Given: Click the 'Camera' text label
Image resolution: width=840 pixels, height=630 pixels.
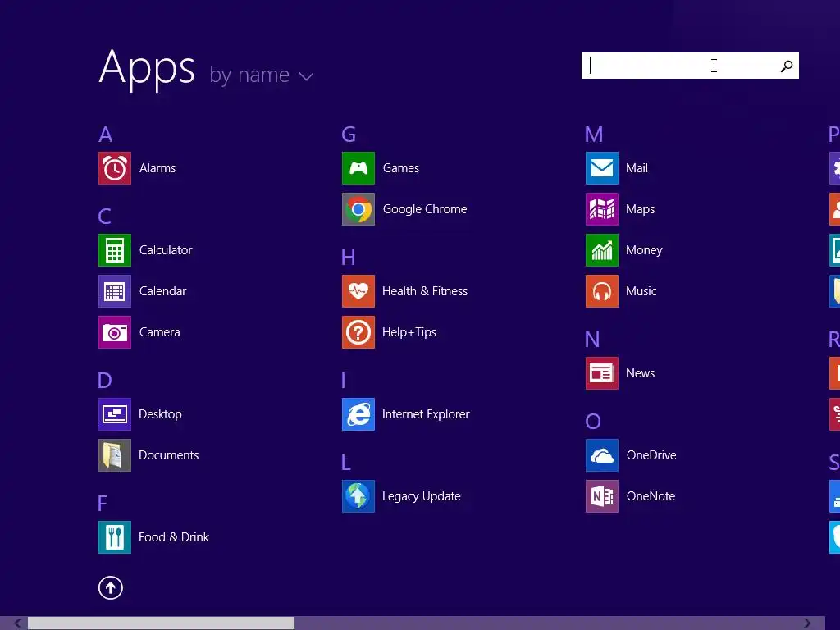Looking at the screenshot, I should click(160, 332).
